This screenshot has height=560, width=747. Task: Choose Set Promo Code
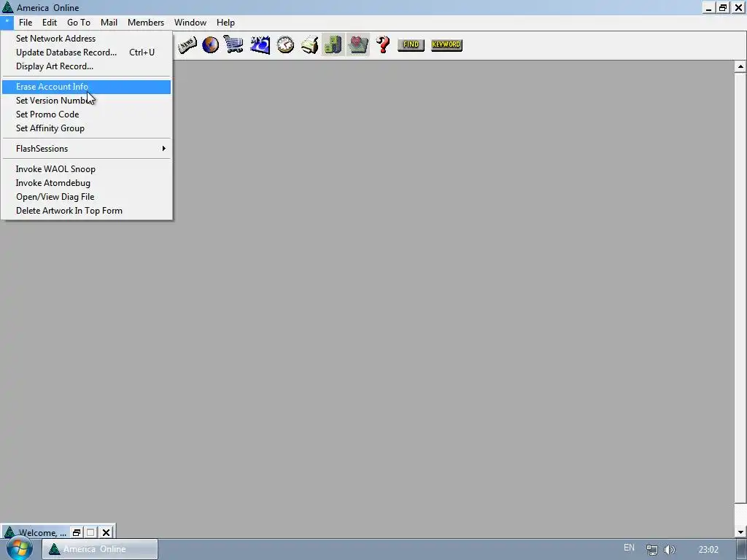(x=86, y=114)
